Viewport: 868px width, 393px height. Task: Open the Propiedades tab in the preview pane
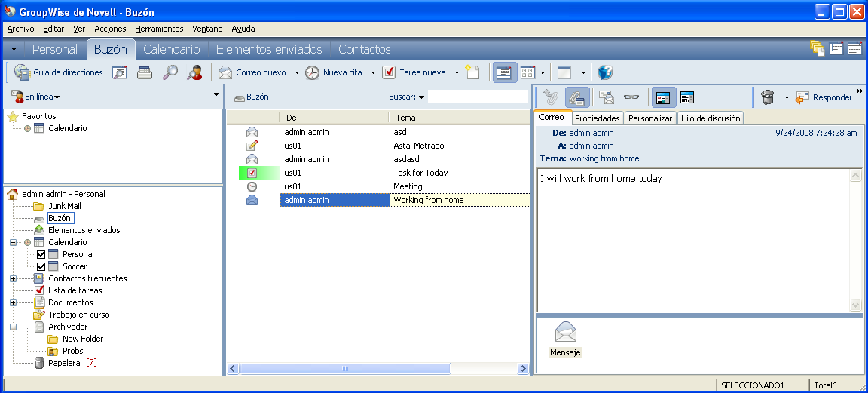pos(598,118)
